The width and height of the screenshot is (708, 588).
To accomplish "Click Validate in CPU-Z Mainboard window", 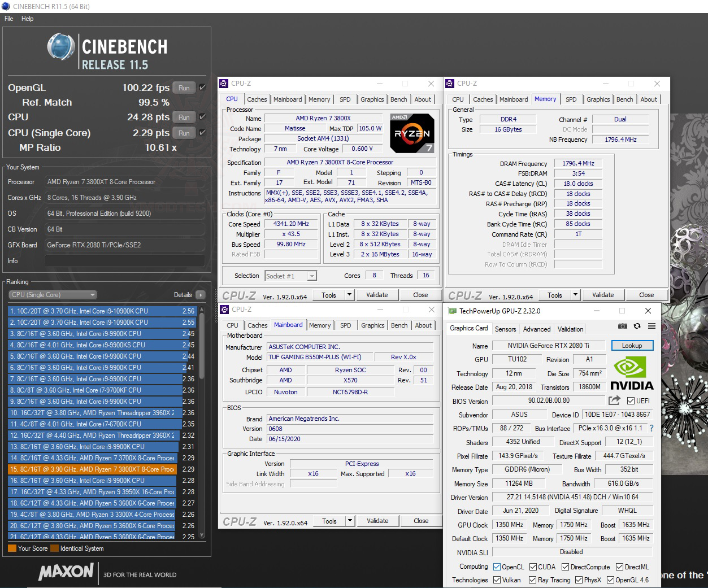I will click(377, 521).
